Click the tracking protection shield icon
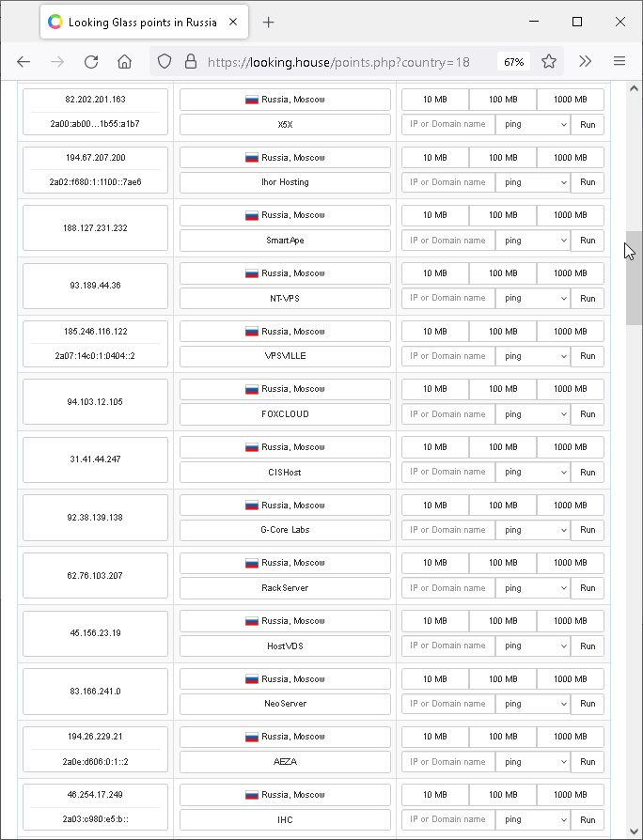Viewport: 643px width, 840px height. pyautogui.click(x=165, y=62)
